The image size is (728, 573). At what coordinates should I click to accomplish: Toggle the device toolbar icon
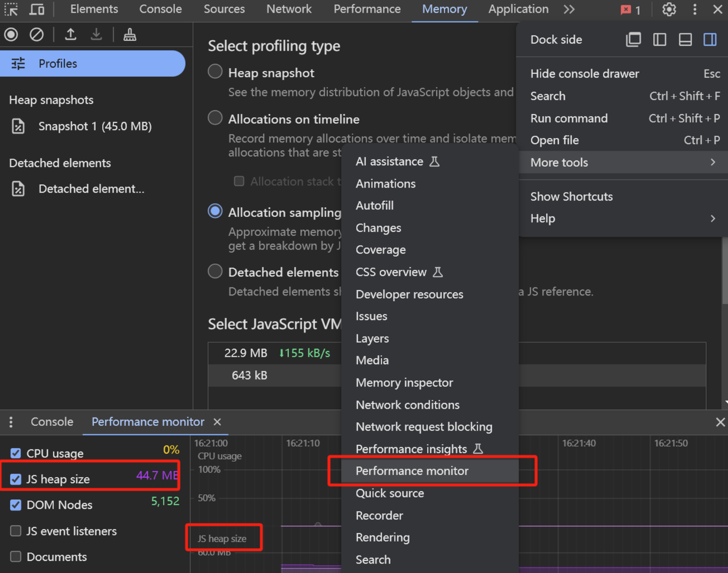[x=37, y=9]
